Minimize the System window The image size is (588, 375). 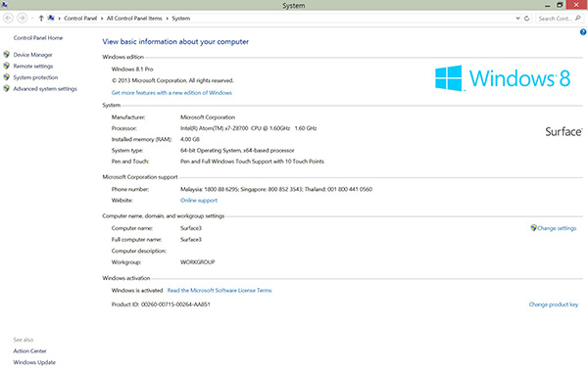[x=548, y=5]
